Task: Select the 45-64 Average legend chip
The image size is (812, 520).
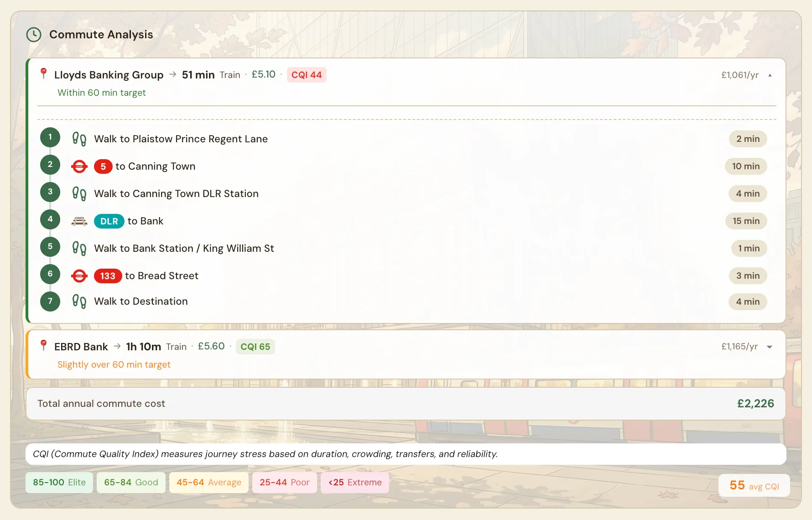Action: [208, 483]
